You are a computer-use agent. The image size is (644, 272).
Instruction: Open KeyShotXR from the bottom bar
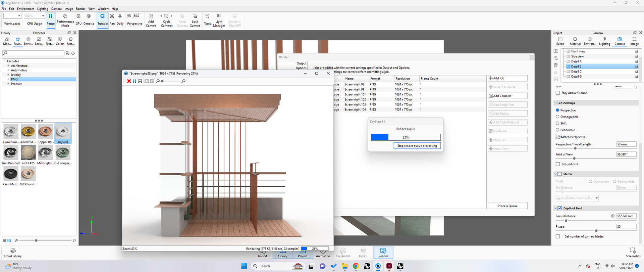coord(343,253)
